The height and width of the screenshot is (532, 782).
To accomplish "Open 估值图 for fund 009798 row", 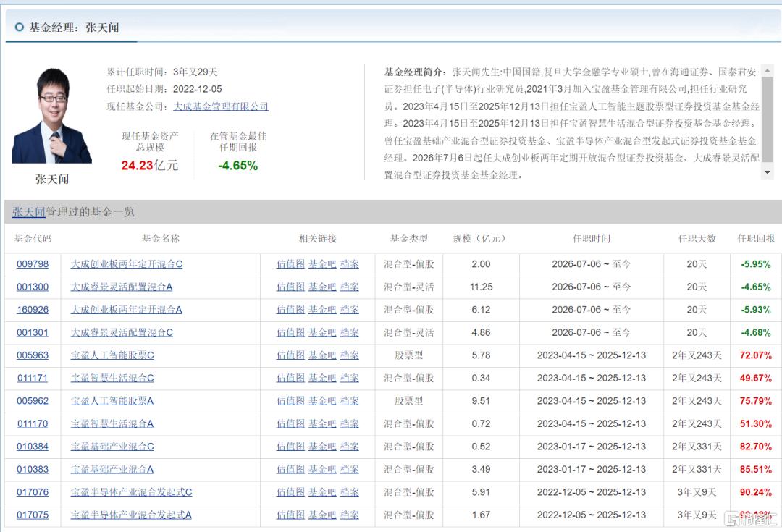I will point(290,264).
